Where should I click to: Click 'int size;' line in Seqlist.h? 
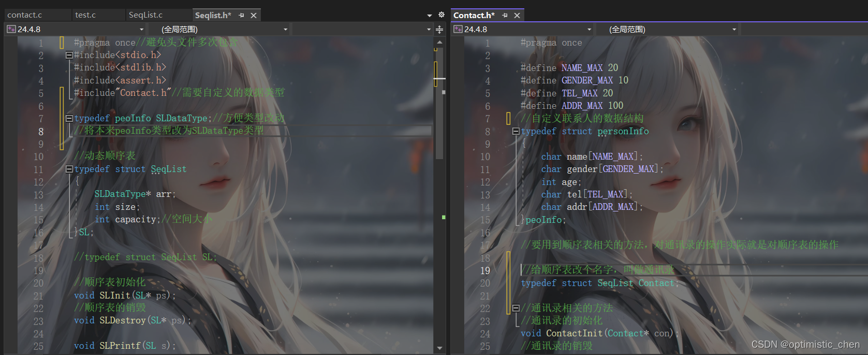tap(117, 207)
